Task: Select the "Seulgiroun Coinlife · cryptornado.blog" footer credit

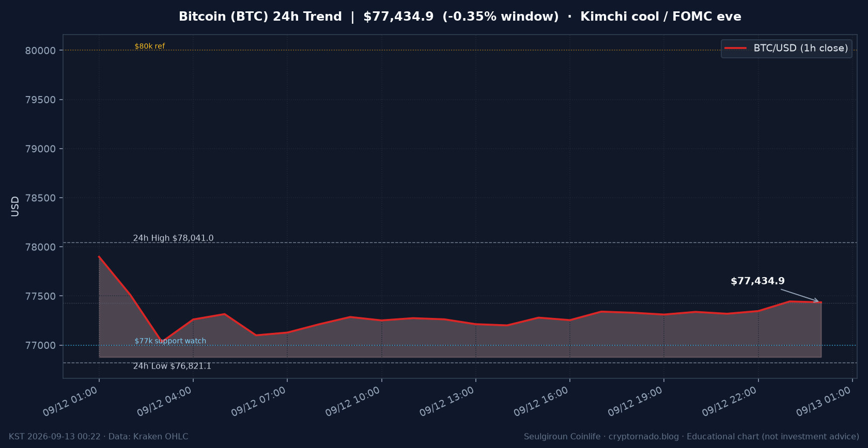Action: (x=601, y=437)
